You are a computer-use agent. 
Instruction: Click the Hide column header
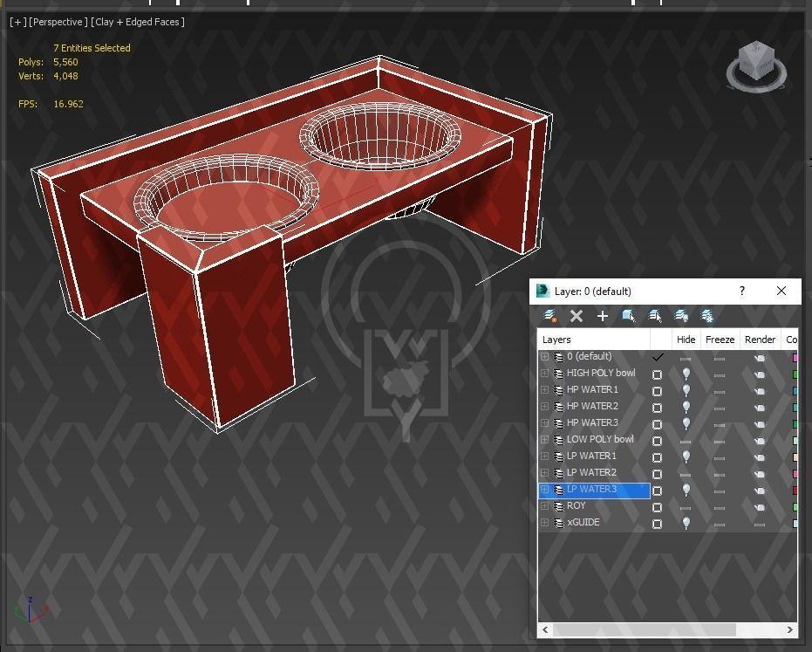point(686,340)
